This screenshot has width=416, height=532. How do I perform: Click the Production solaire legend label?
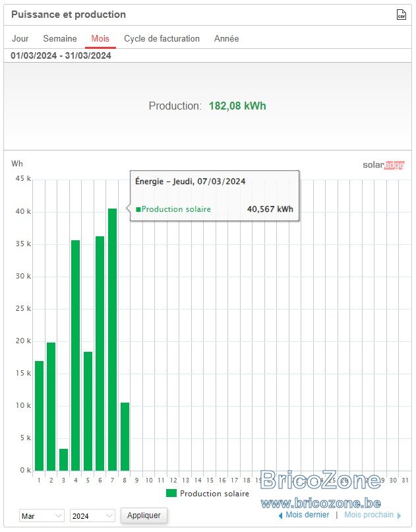[x=214, y=494]
